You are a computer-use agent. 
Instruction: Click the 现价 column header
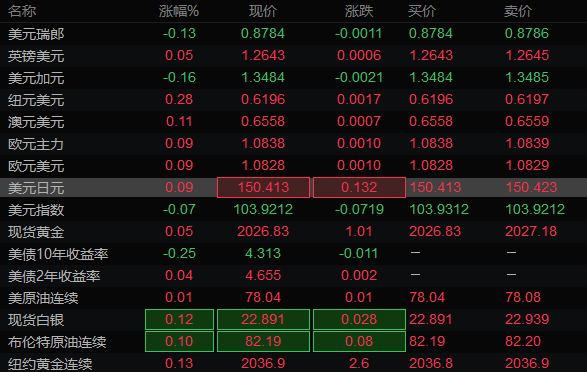coord(263,11)
